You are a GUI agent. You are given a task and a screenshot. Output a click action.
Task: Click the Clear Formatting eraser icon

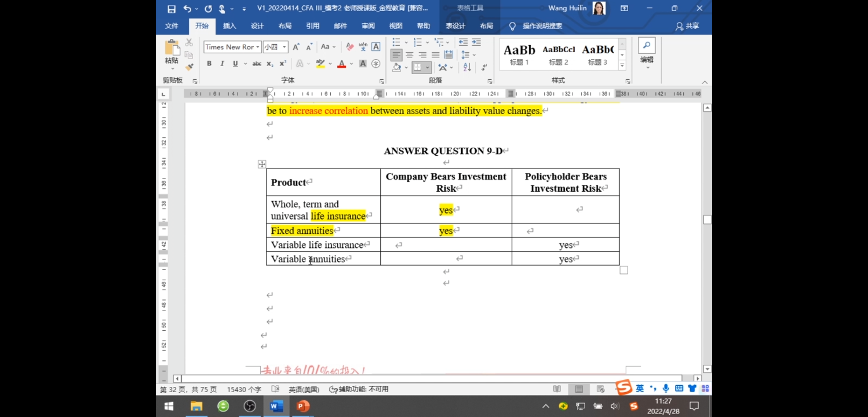(x=350, y=47)
